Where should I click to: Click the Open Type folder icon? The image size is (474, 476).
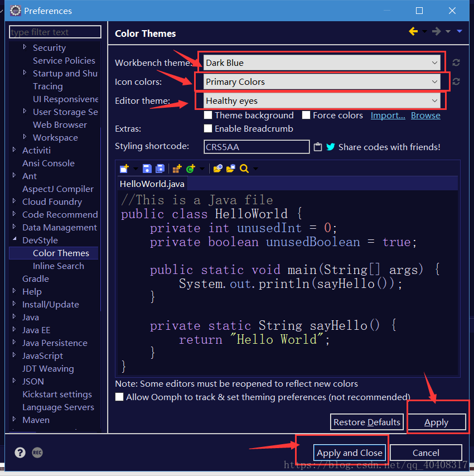tap(217, 169)
